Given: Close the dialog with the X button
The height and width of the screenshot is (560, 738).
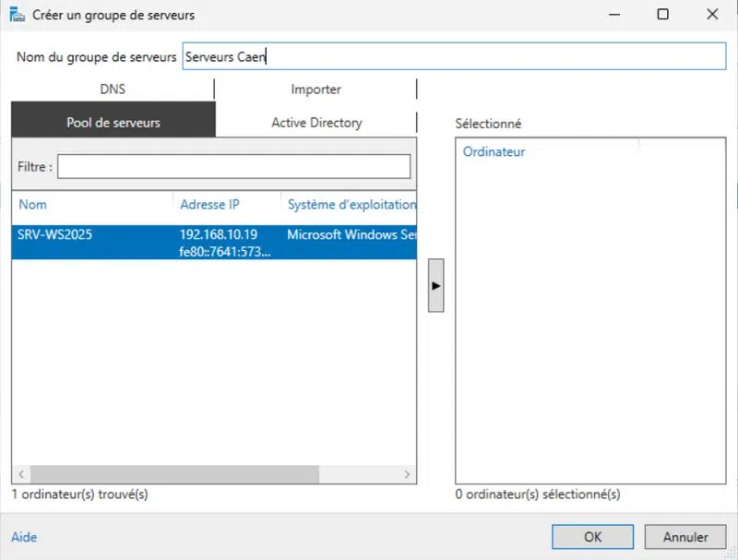Looking at the screenshot, I should 712,16.
